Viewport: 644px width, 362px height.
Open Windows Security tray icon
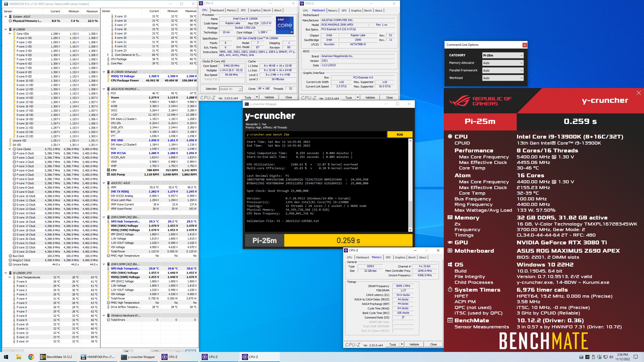[599, 357]
